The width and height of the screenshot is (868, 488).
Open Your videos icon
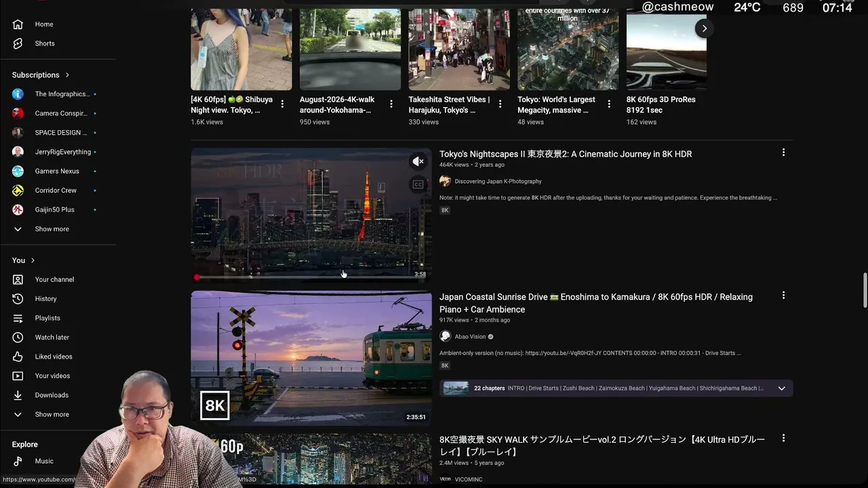18,376
